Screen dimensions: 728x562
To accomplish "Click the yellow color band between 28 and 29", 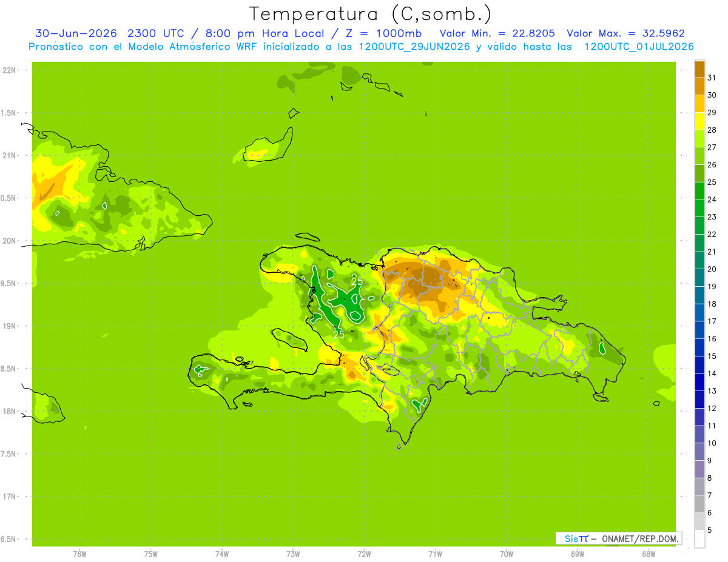I will click(x=699, y=121).
